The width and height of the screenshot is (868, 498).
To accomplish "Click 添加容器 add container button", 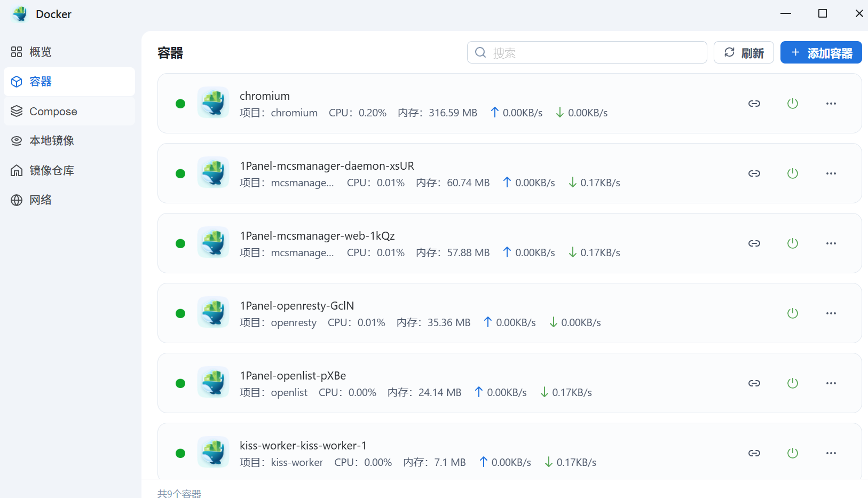I will [821, 52].
